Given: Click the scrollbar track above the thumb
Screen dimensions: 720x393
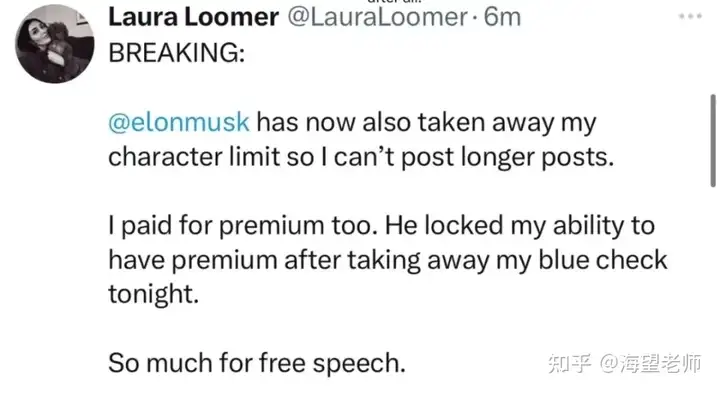Looking at the screenshot, I should (713, 46).
